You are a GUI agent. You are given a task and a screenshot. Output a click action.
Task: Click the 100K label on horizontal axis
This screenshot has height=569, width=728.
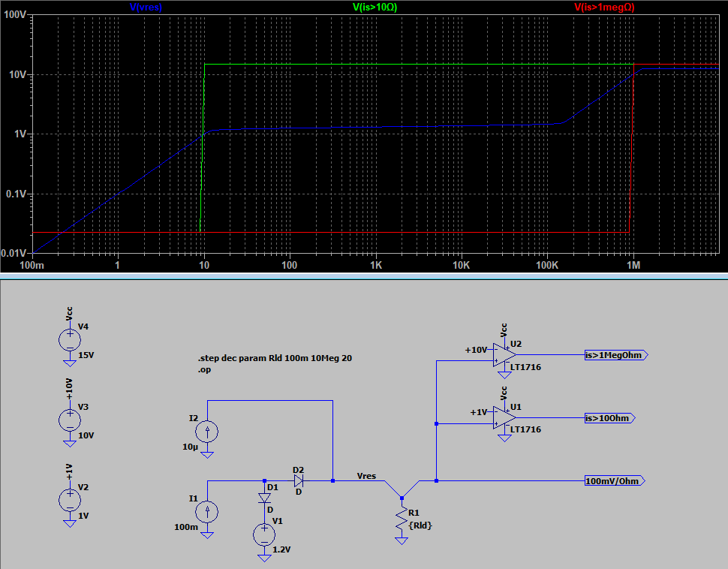[x=547, y=265]
